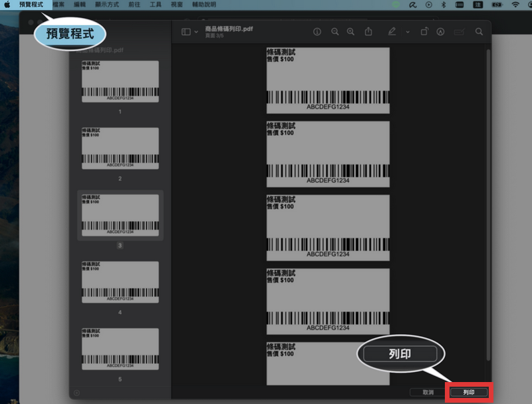Select page 4 thumbnail
Screen dimensions: 532x404
[x=120, y=282]
